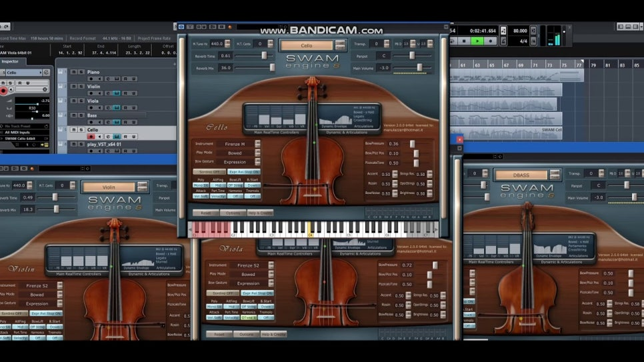Open All MIDI Inputs routing dropdown
Screen dimensions: 644x362
(25, 132)
